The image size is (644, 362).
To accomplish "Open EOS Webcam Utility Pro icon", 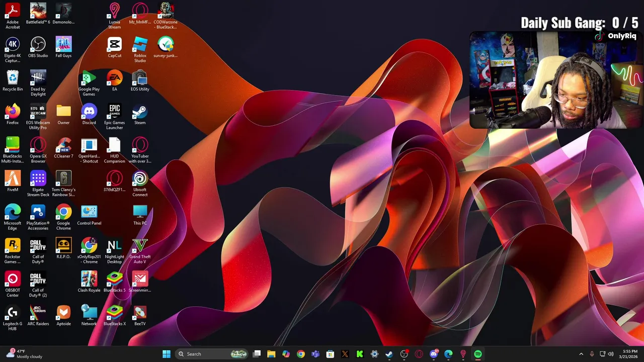I will click(38, 117).
